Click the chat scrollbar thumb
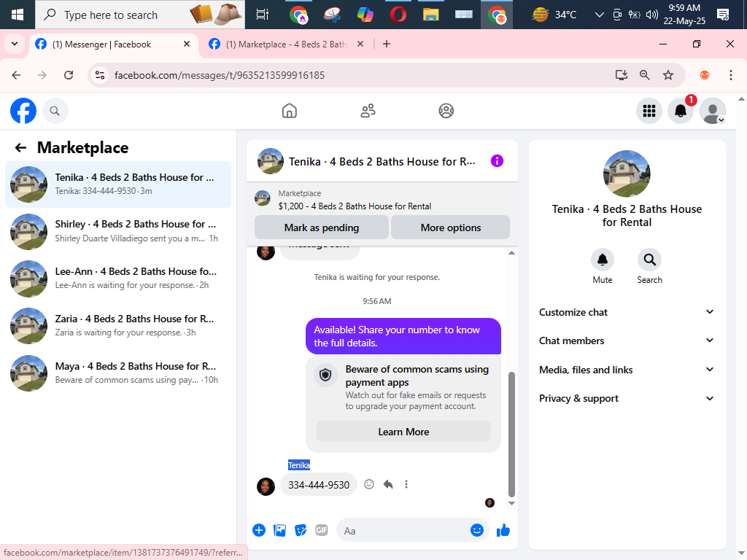 pos(511,435)
